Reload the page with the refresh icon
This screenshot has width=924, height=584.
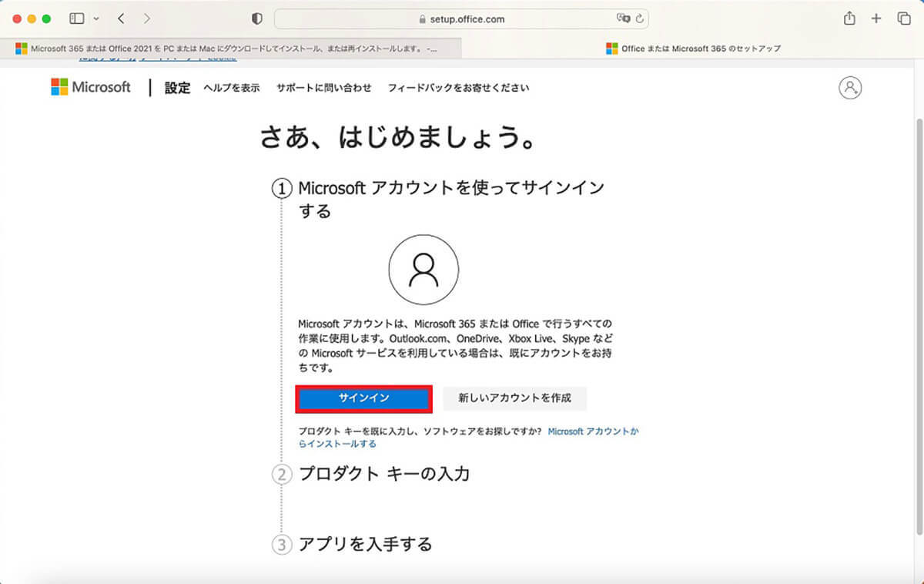click(x=639, y=18)
